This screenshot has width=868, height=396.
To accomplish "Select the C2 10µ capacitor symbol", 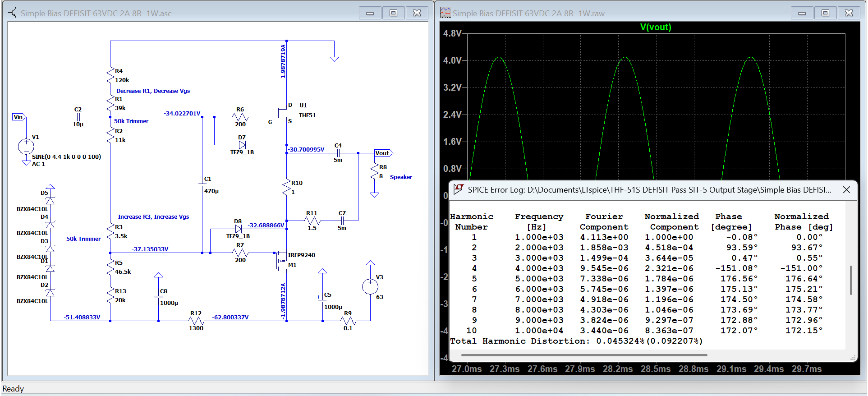I will [78, 117].
